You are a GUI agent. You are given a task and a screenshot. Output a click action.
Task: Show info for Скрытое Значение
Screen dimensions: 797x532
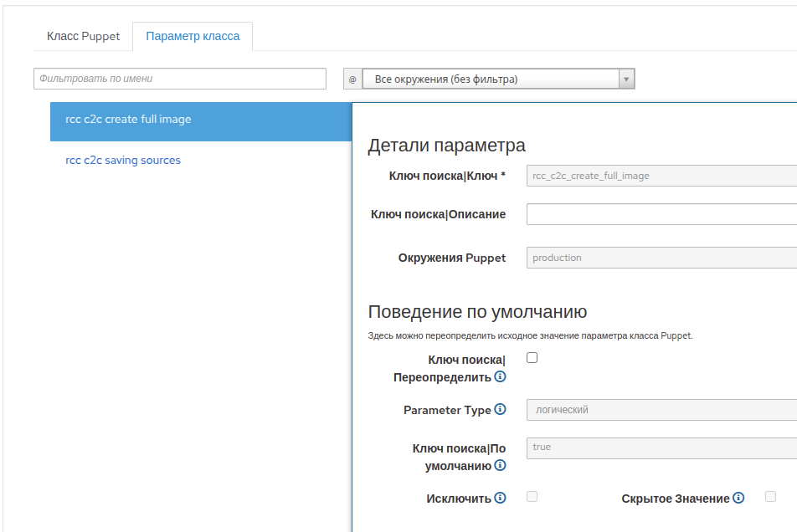(x=738, y=498)
